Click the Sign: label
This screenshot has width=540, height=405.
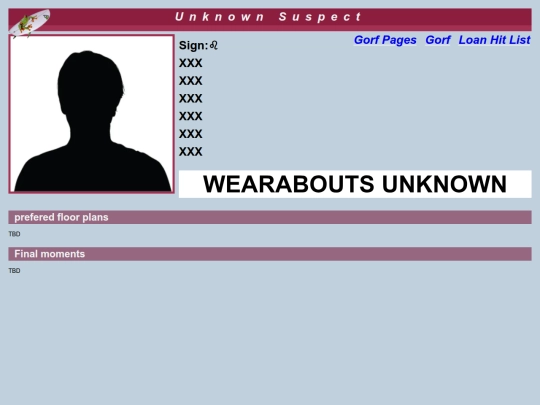194,45
